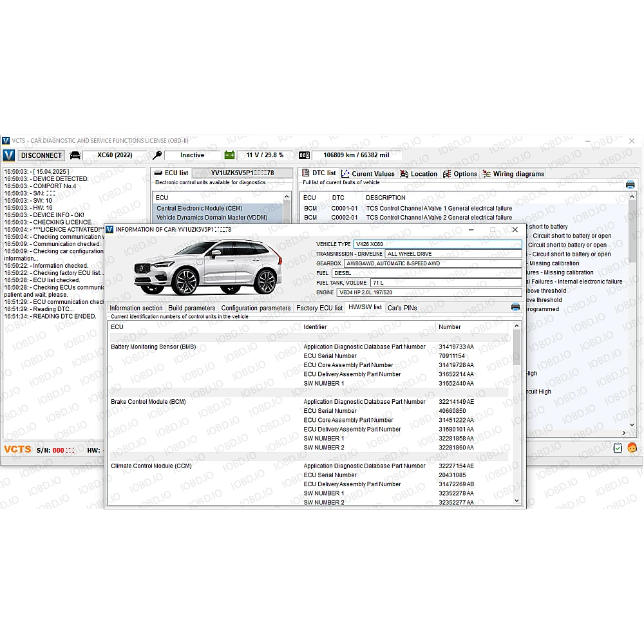The width and height of the screenshot is (644, 644).
Task: Click the ignition key icon
Action: [156, 155]
